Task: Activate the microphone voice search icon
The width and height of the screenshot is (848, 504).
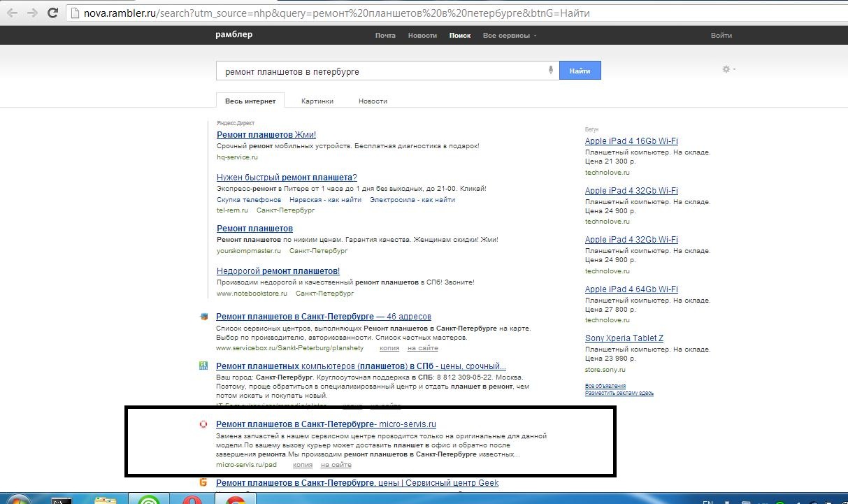Action: click(551, 71)
